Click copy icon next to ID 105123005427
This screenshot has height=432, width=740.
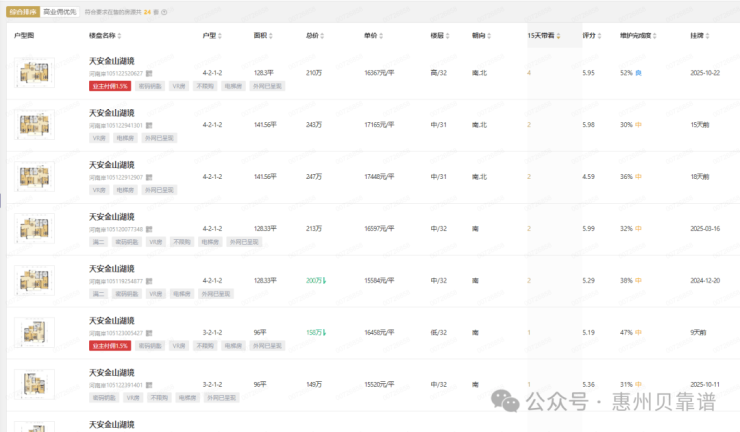pyautogui.click(x=149, y=333)
